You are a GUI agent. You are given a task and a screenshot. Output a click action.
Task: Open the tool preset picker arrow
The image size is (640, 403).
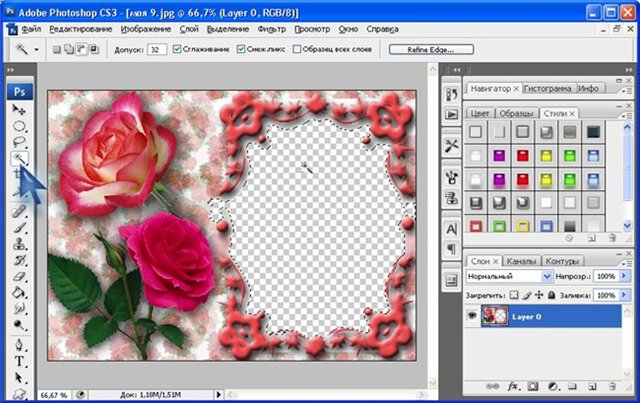[x=37, y=48]
